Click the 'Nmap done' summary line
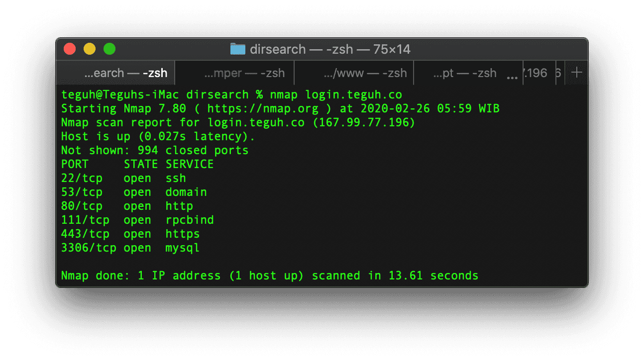This screenshot has width=644, height=361. (x=269, y=276)
